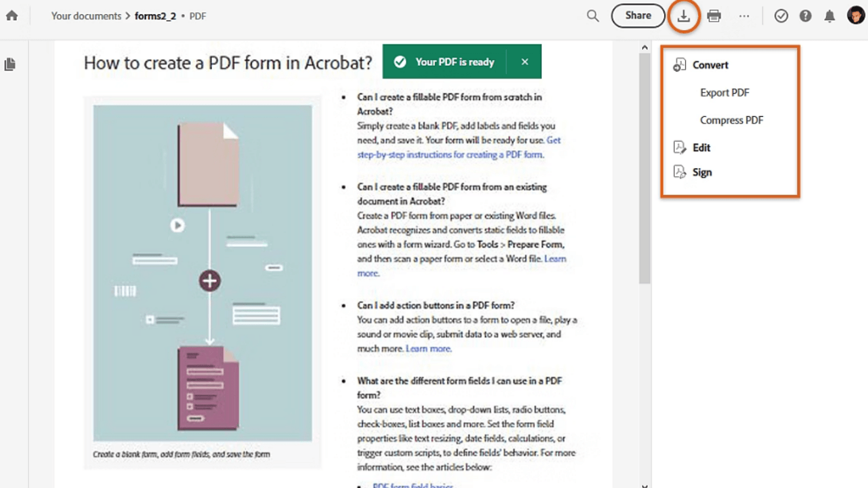This screenshot has width=868, height=488.
Task: Open the Your documents breadcrumb
Action: click(x=86, y=16)
